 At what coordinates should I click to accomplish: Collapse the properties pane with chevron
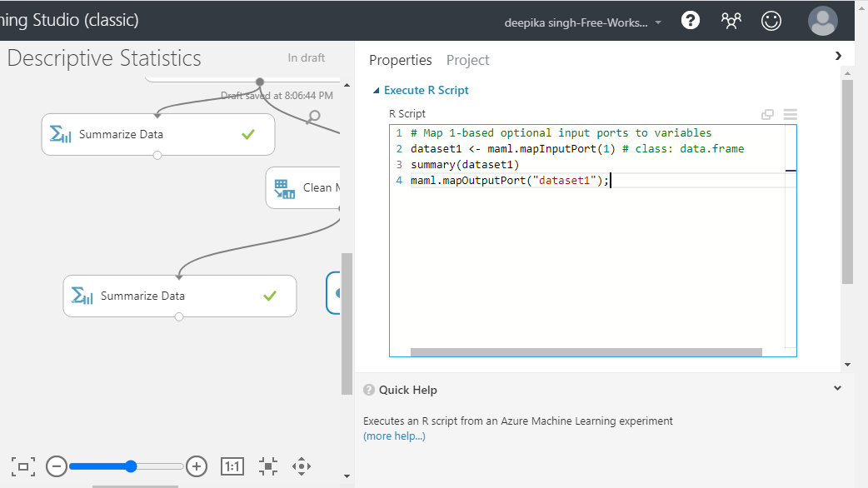tap(838, 56)
